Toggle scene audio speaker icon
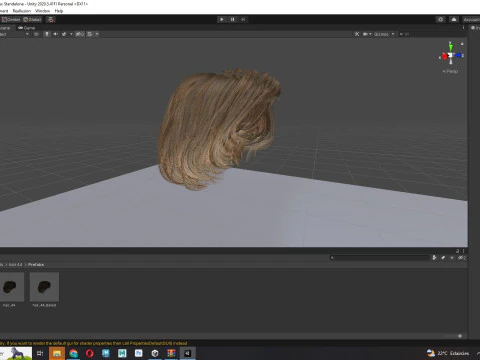This screenshot has height=360, width=480. (55, 34)
